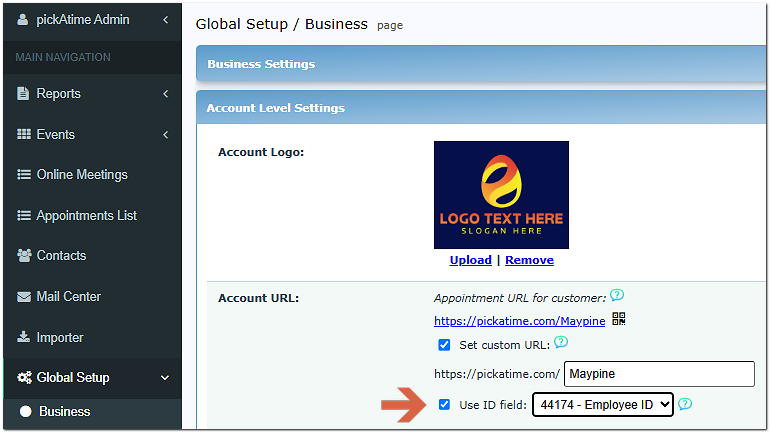This screenshot has width=770, height=433.
Task: Click the custom URL text field with Maypine
Action: pos(660,374)
